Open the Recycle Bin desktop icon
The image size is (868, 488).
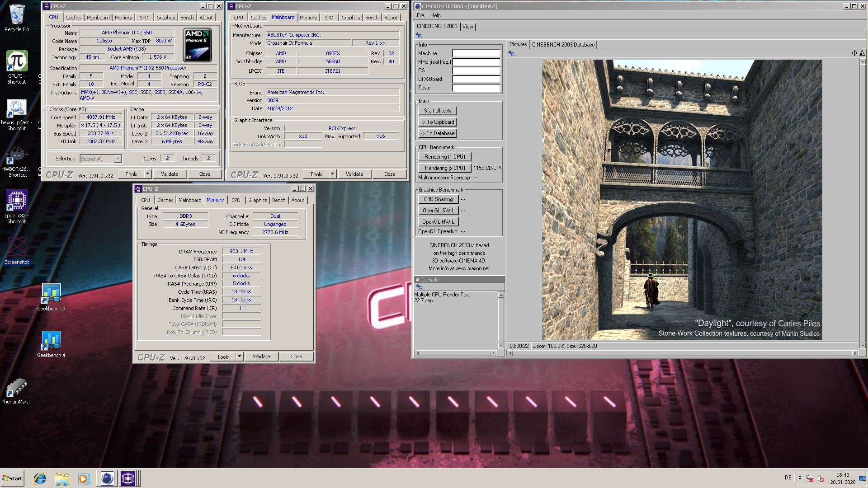[x=17, y=18]
